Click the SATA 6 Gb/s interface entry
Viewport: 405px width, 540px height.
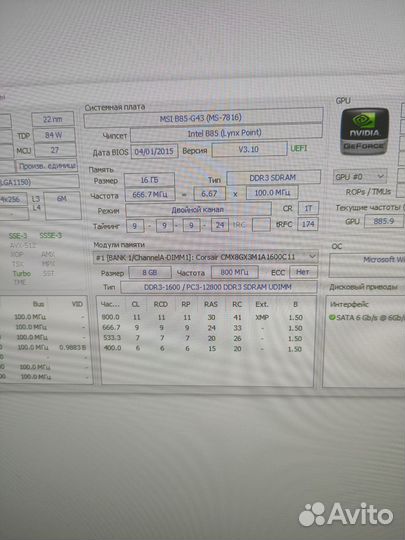tap(367, 317)
